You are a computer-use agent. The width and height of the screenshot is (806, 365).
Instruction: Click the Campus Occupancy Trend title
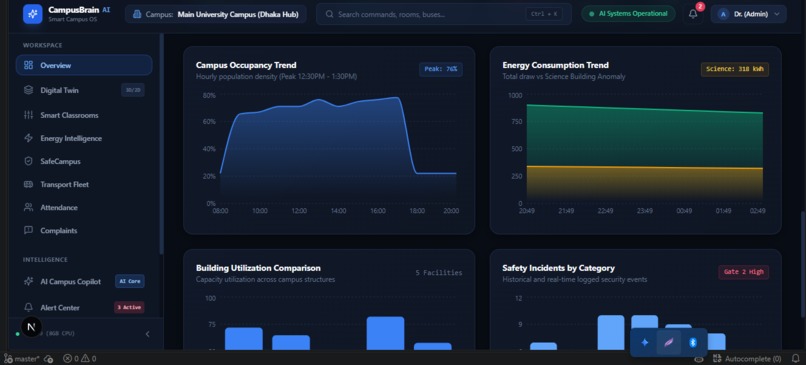[246, 65]
